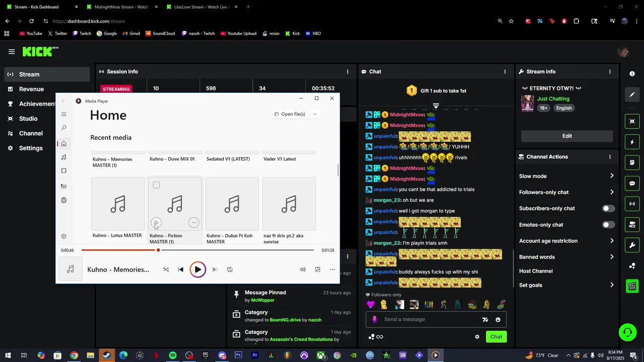Open Video library in Media Player sidebar
Image resolution: width=644 pixels, height=362 pixels.
(64, 171)
